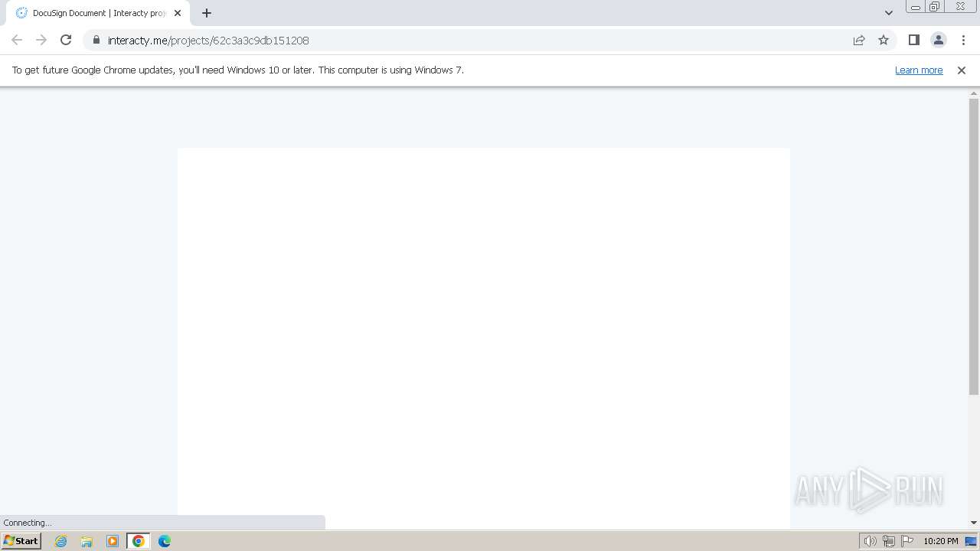Launch Internet Explorer from taskbar
Screen dimensions: 980x551
(61, 541)
